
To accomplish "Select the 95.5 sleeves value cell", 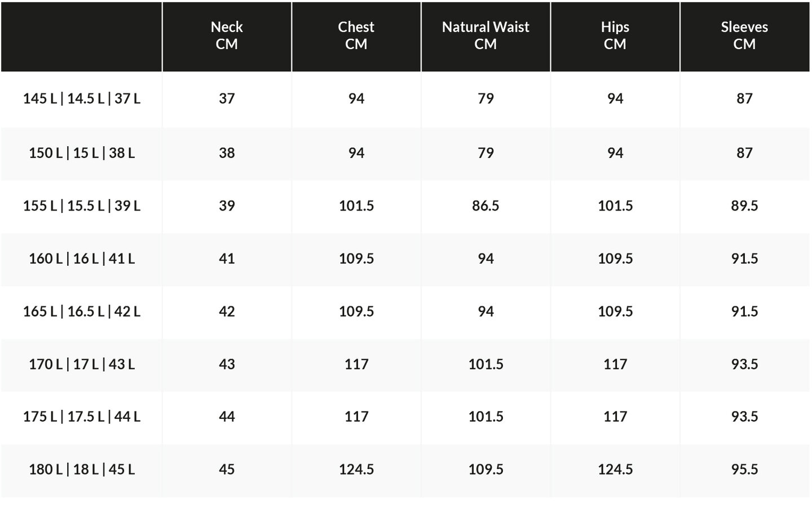I will click(x=745, y=470).
